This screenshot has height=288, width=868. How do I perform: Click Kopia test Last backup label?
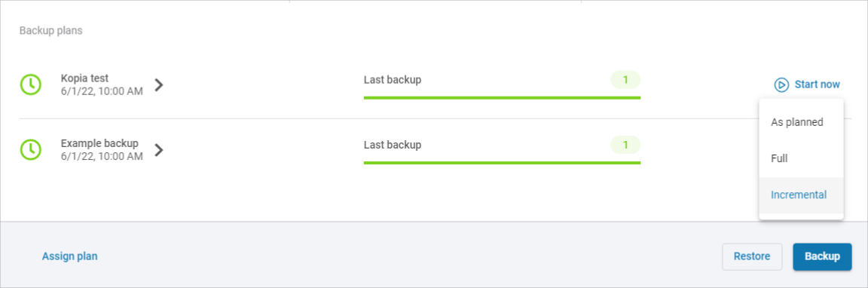[393, 80]
